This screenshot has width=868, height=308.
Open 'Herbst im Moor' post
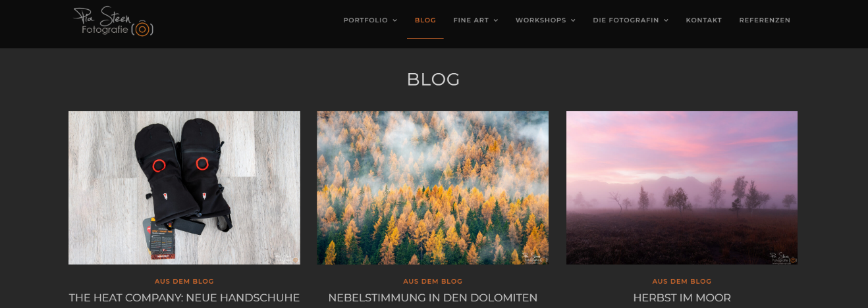coord(682,298)
